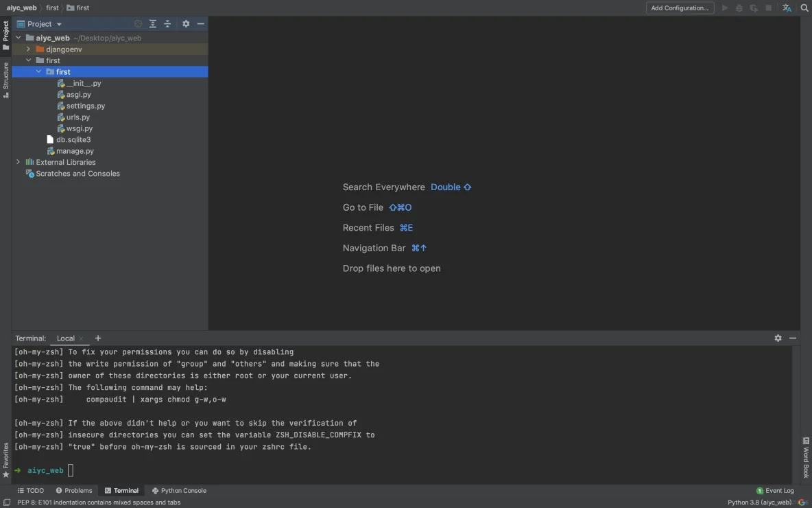The image size is (812, 508).
Task: Open the Event Log tool window
Action: coord(775,490)
